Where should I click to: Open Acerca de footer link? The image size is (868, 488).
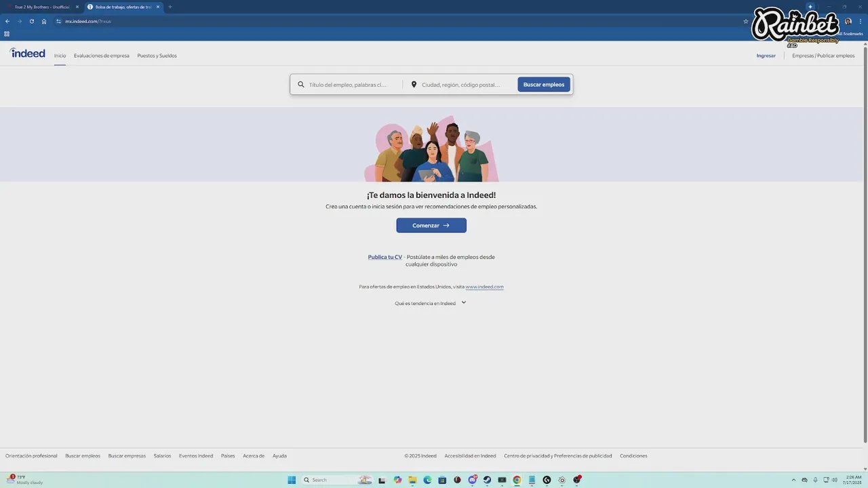click(254, 456)
